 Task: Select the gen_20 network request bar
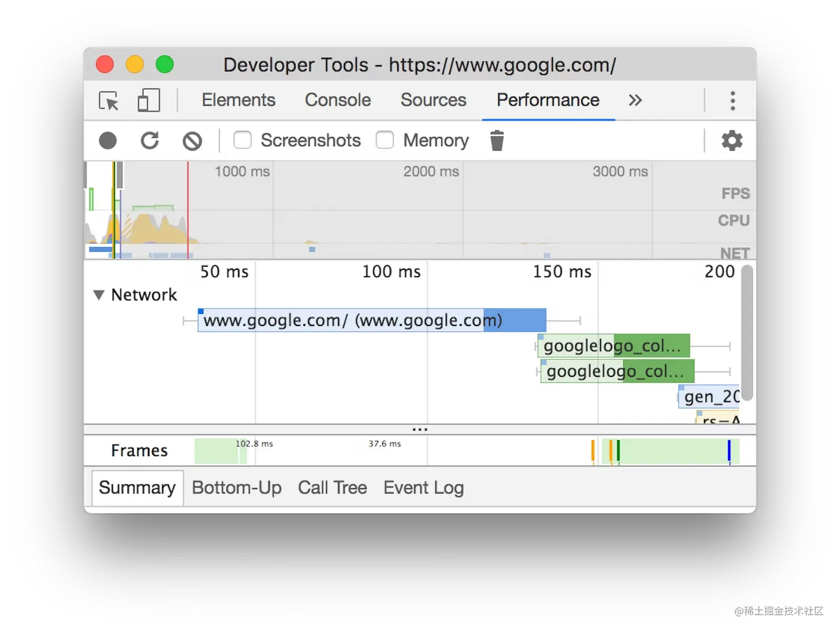pyautogui.click(x=709, y=396)
